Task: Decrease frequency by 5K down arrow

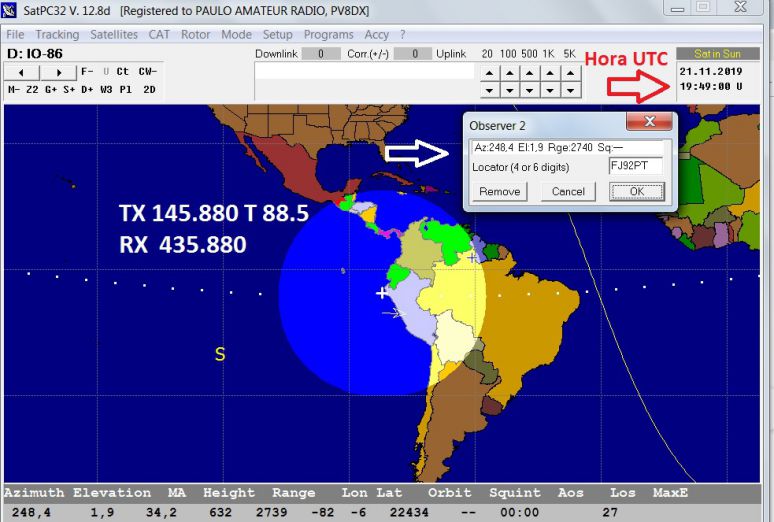Action: point(570,90)
